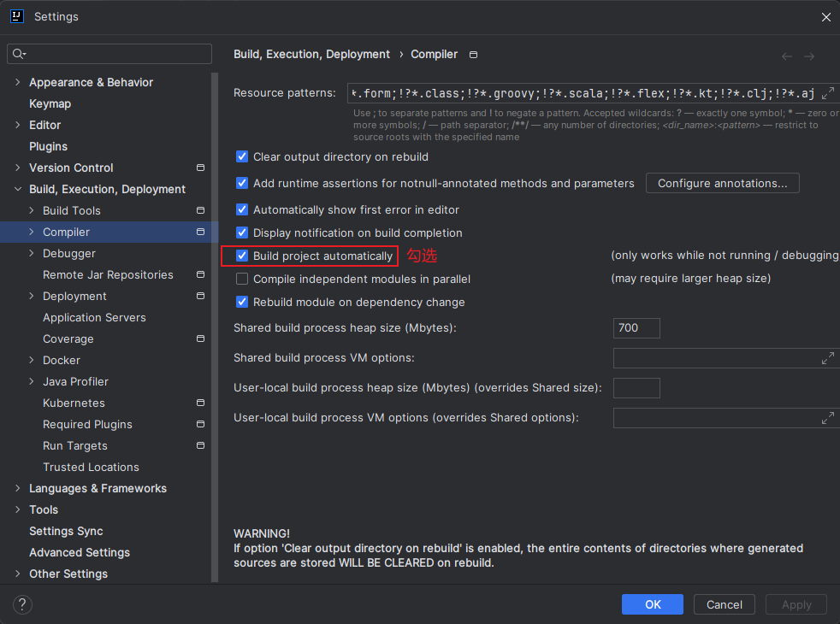Click the back navigation arrow
Viewport: 840px width, 624px height.
[x=787, y=56]
